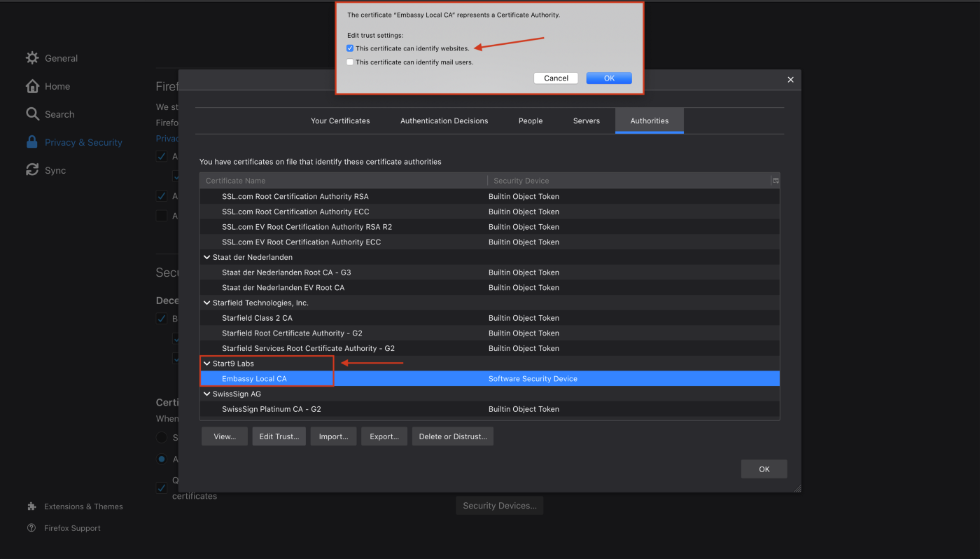
Task: Click the Privacy & Security lock icon
Action: 32,142
